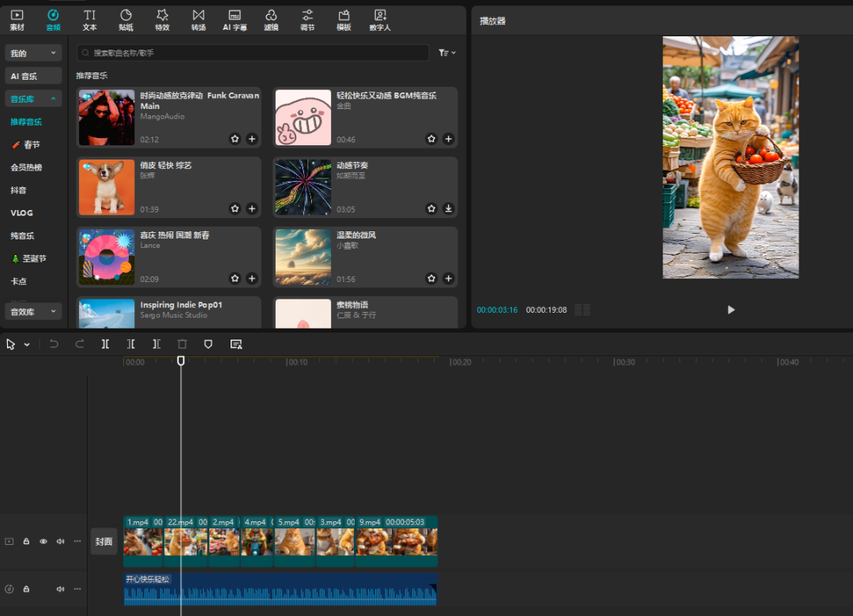Choose the 纯音乐 category

coord(22,235)
